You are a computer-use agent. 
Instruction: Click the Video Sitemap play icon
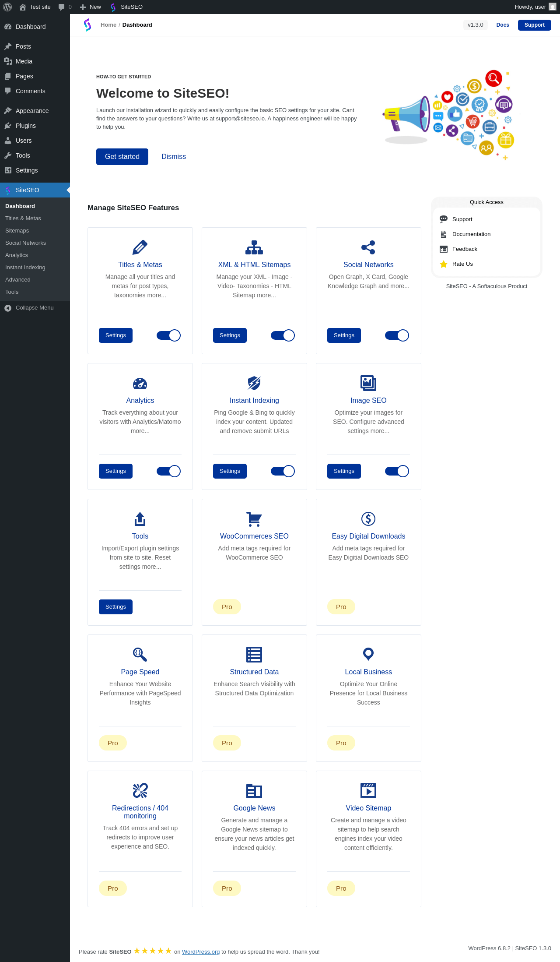tap(368, 790)
